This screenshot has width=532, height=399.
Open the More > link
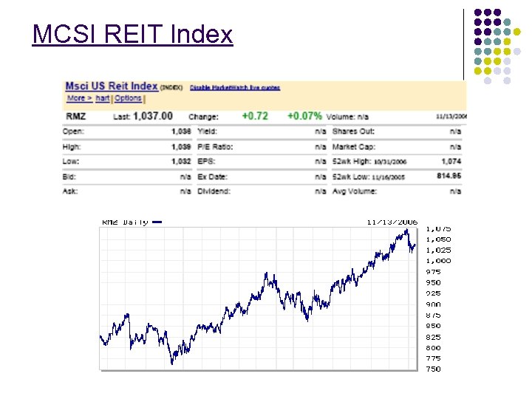[x=79, y=98]
